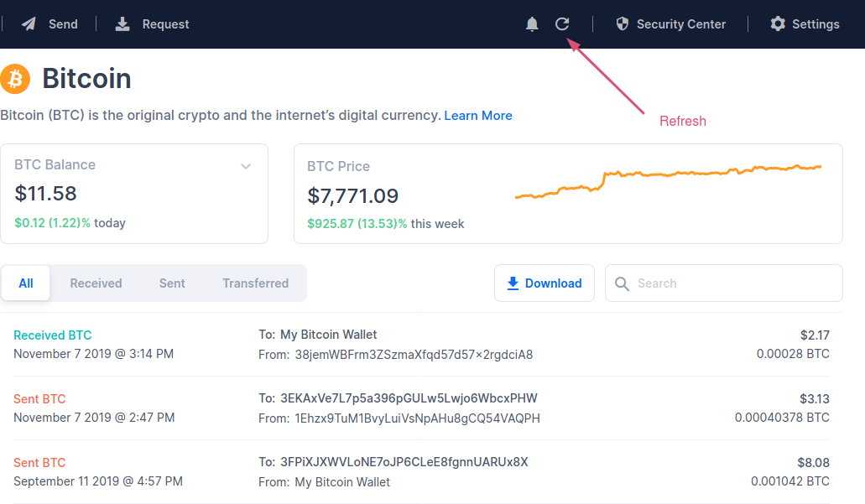The width and height of the screenshot is (865, 504).
Task: Click the orange Bitcoin logo icon
Action: (15, 78)
